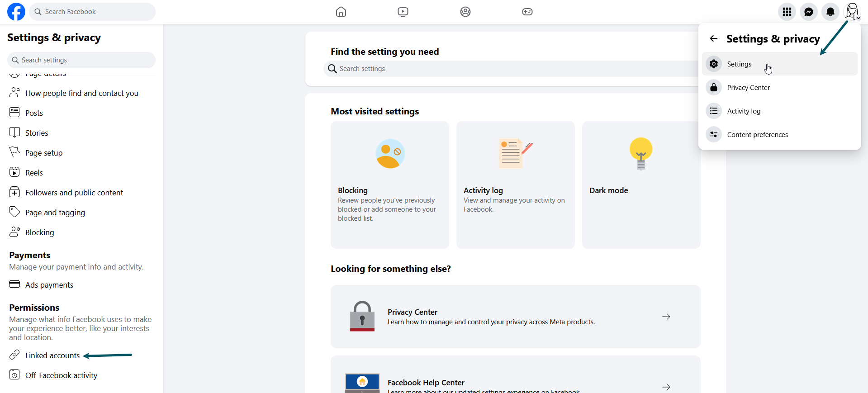Open the Home feed icon
The width and height of the screenshot is (868, 393).
click(x=341, y=12)
